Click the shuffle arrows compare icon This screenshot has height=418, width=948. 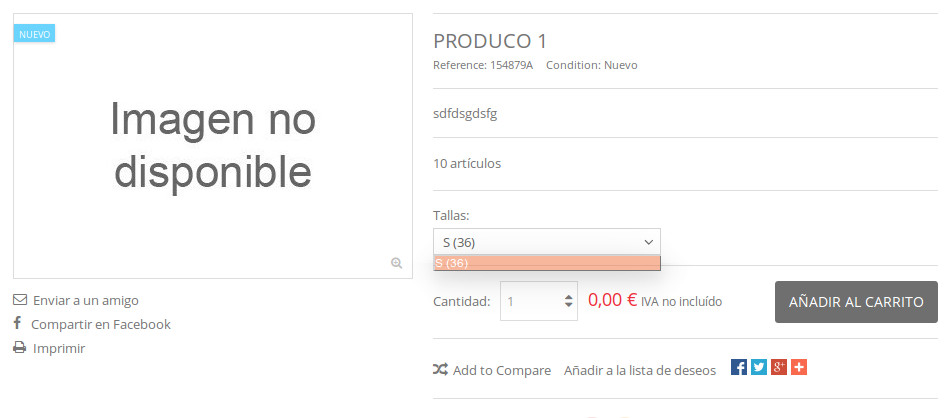pos(440,370)
